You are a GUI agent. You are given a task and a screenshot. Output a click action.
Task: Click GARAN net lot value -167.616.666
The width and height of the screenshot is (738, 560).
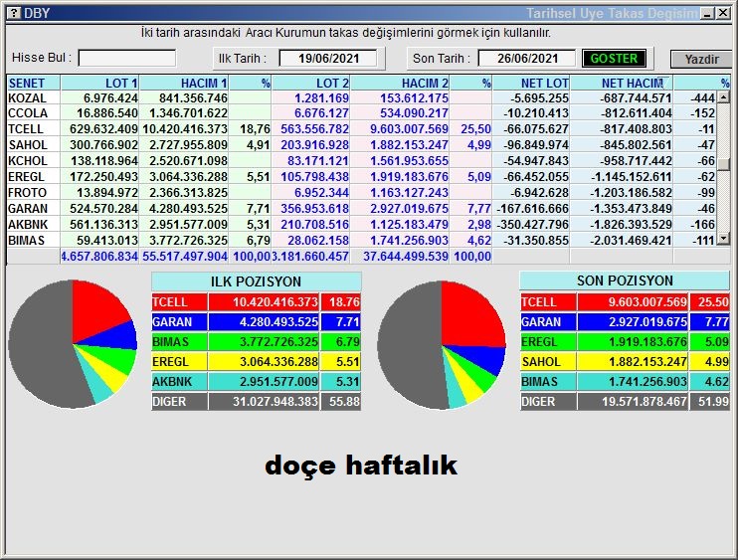[532, 209]
